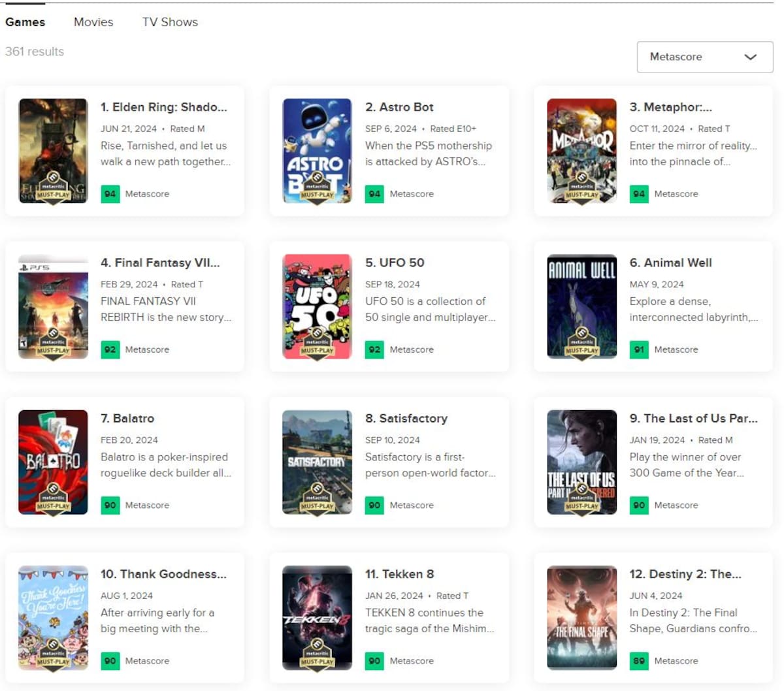The width and height of the screenshot is (784, 691).
Task: Click Thank Goodness 90 Metascore badge
Action: coord(110,660)
